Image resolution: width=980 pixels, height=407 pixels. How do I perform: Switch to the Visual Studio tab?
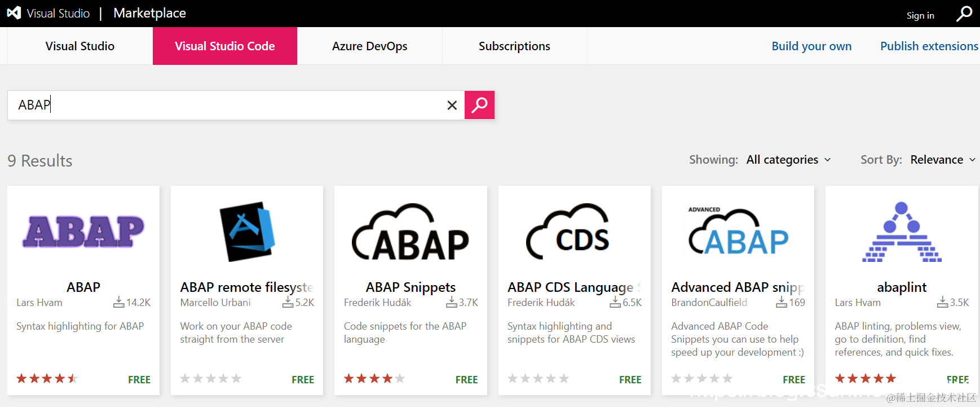pyautogui.click(x=80, y=46)
